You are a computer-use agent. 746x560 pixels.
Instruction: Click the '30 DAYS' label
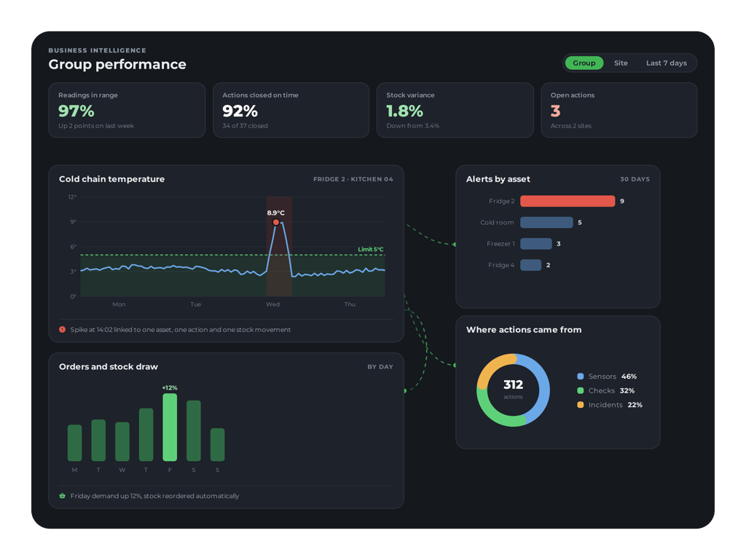(635, 179)
